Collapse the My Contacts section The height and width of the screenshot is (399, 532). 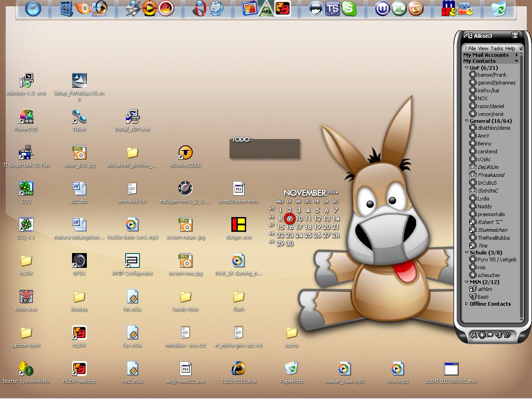pos(490,61)
